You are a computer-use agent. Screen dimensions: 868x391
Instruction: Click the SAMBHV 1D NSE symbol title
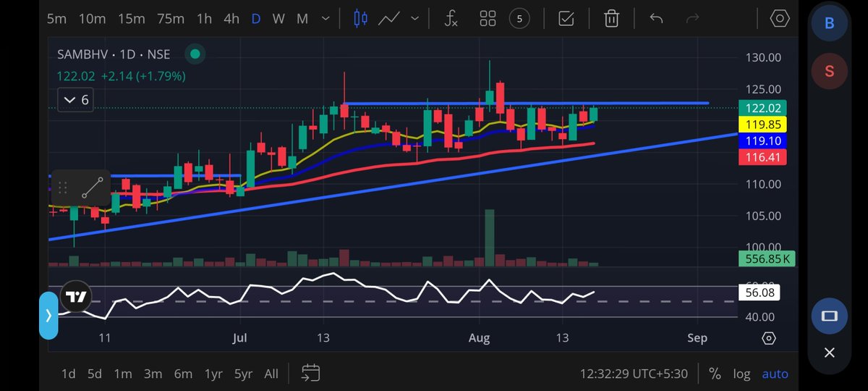point(114,54)
